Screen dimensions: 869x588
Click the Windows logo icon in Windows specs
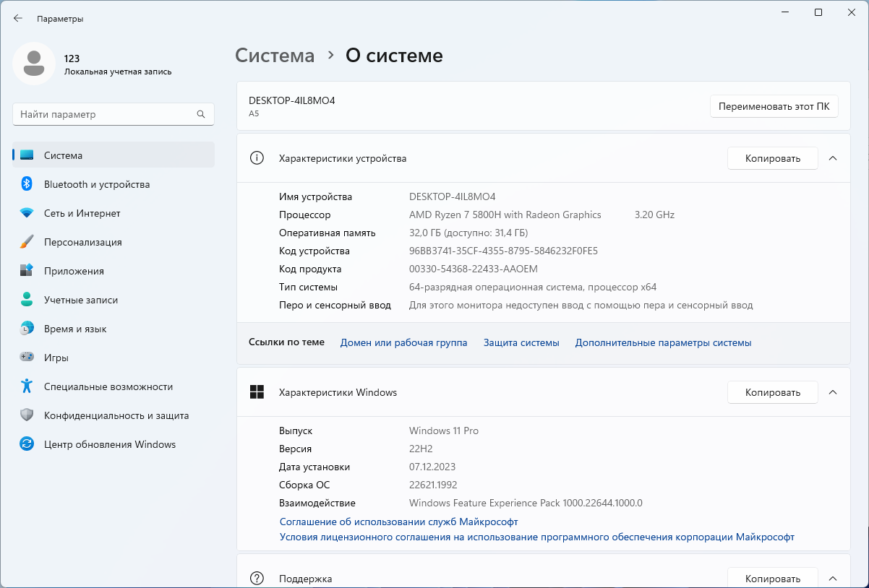coord(257,392)
